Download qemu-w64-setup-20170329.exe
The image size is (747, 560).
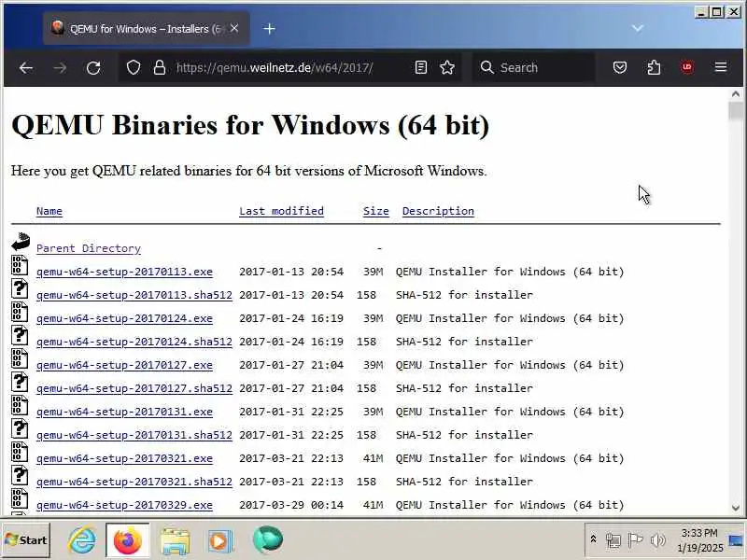coord(124,505)
